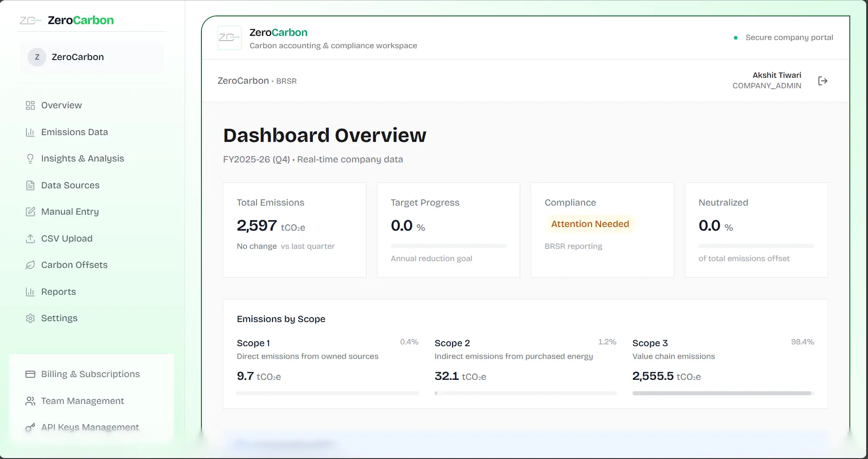This screenshot has width=868, height=459.
Task: Click the API Keys Management key icon
Action: 30,427
